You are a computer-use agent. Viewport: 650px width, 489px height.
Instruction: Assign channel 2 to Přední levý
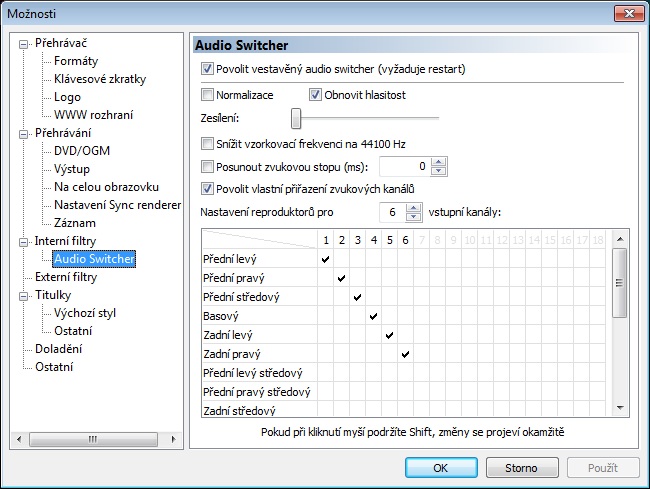341,259
